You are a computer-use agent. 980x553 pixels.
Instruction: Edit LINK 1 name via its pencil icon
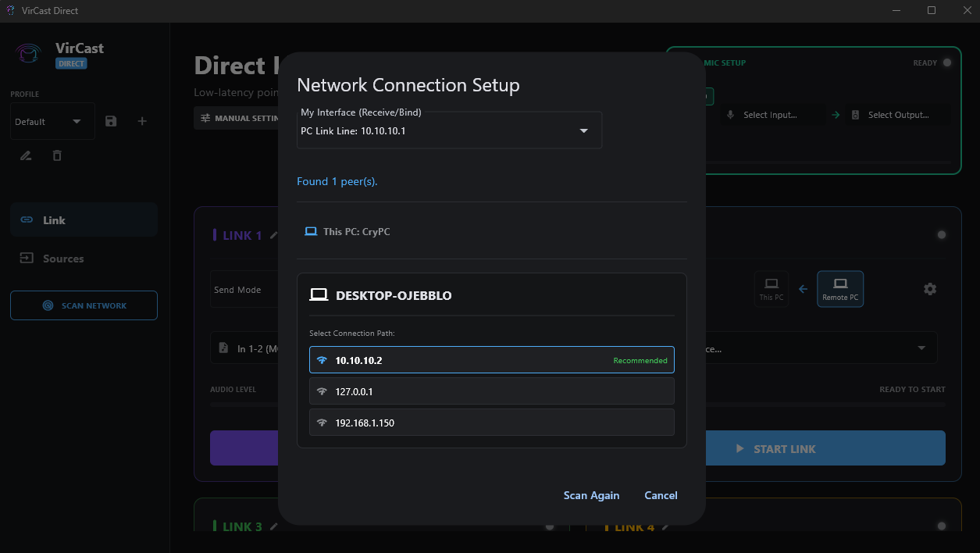[273, 234]
